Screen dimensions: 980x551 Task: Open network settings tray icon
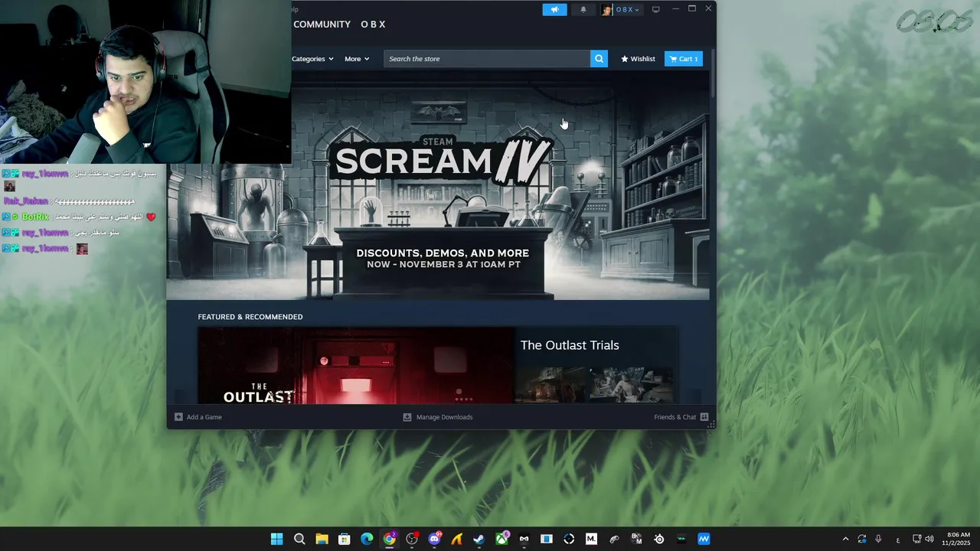[x=917, y=539]
